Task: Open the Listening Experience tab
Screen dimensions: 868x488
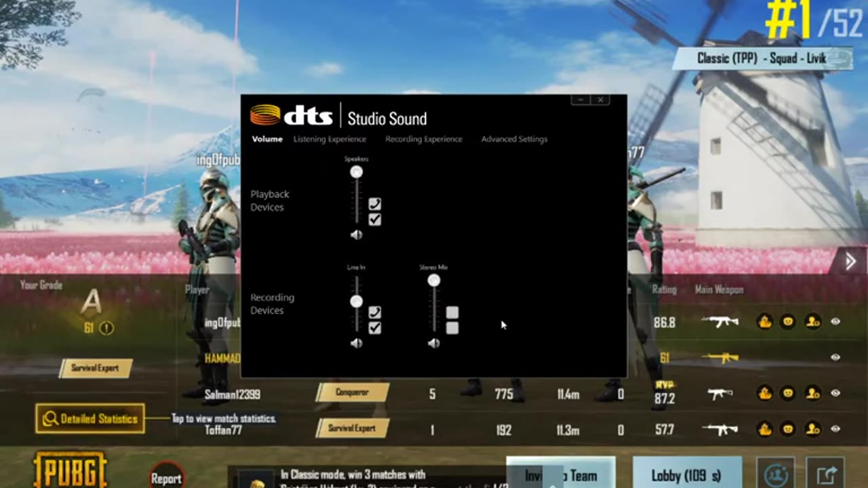Action: (x=330, y=139)
